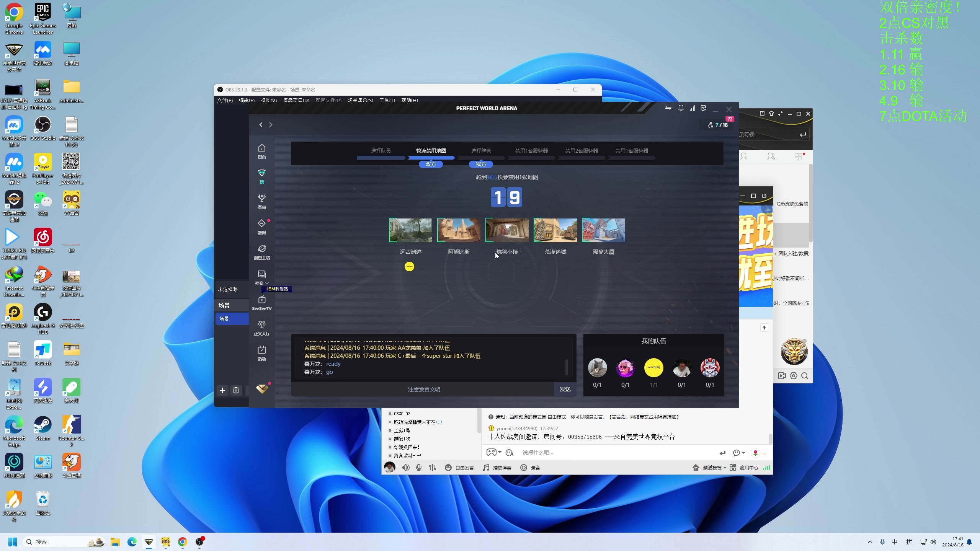Open the apps grid icon in right YY window
Image resolution: width=980 pixels, height=551 pixels.
798,156
